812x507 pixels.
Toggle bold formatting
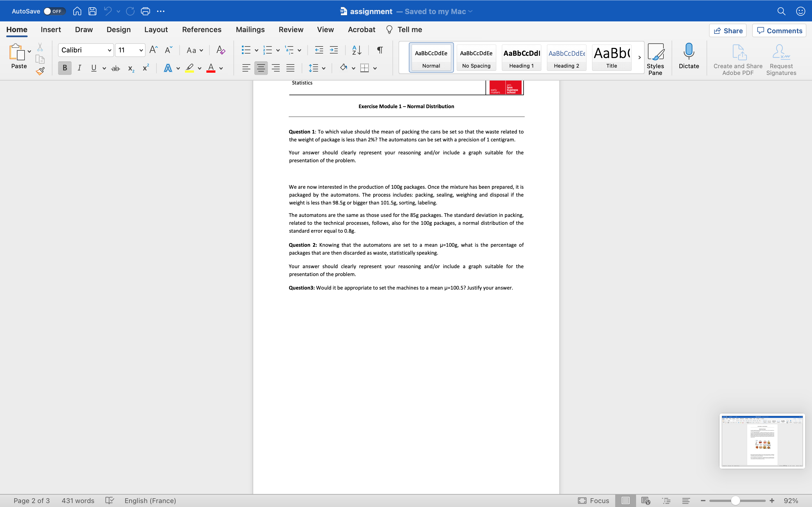(x=64, y=68)
